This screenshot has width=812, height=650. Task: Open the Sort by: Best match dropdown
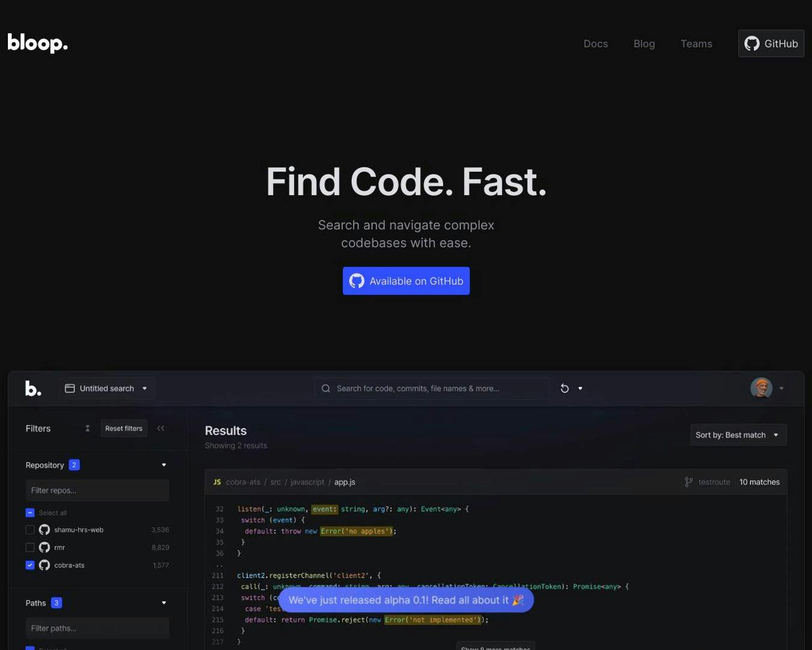point(737,435)
